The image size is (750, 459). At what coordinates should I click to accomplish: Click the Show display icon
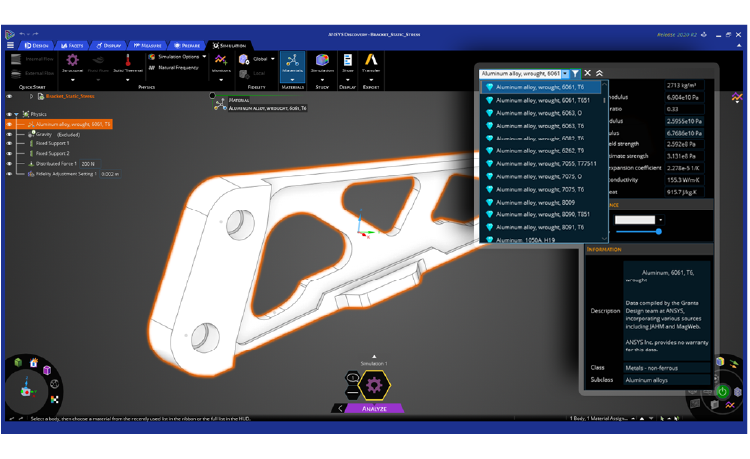(348, 60)
